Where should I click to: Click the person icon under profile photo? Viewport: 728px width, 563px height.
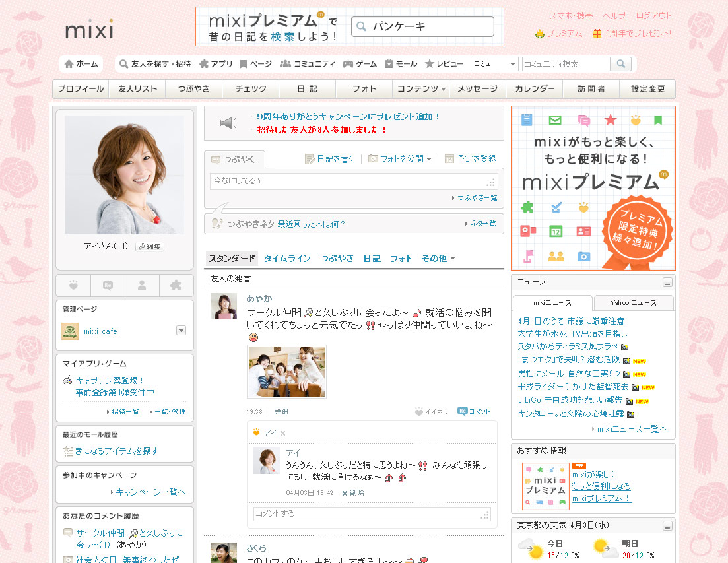click(142, 285)
